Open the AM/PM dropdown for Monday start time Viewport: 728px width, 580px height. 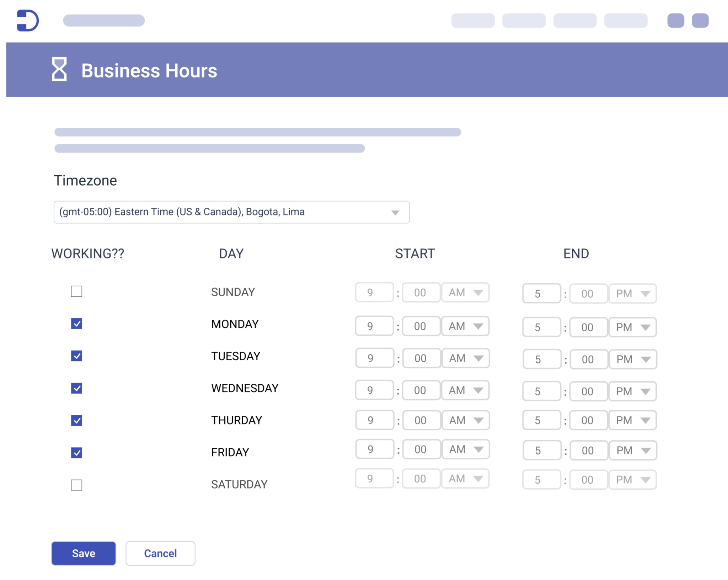point(465,326)
